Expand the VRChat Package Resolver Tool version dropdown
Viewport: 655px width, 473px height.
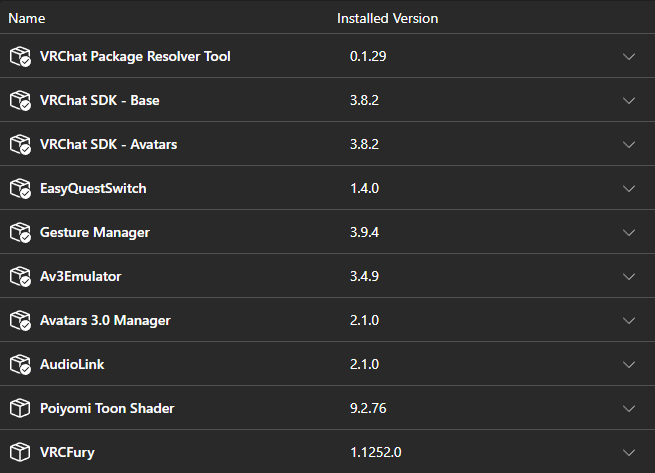(x=629, y=56)
